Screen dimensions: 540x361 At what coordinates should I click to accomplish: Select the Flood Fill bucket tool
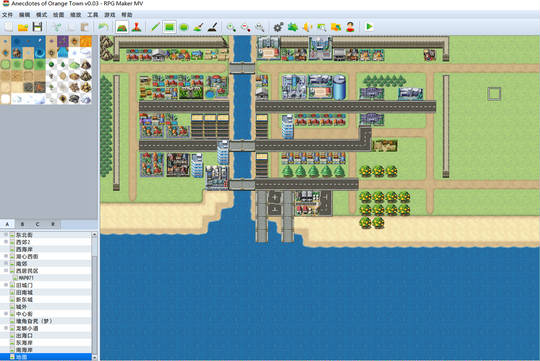[x=198, y=27]
